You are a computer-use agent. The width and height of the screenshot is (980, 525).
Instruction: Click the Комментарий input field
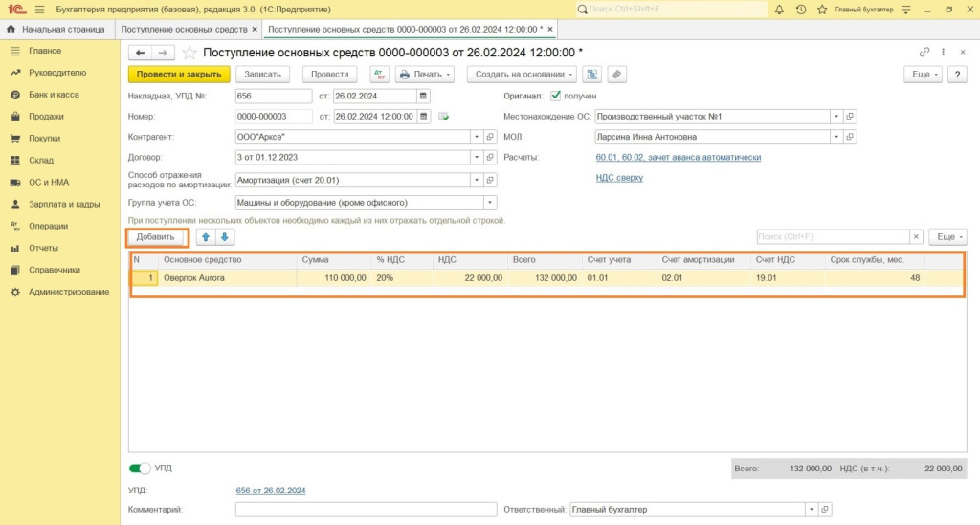(x=366, y=510)
